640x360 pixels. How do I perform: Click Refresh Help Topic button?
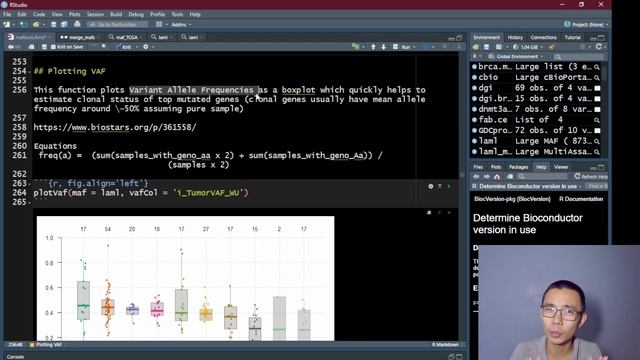tap(591, 176)
